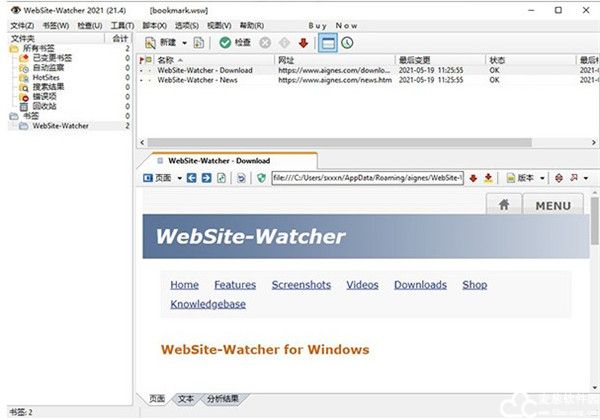Click the reload page document icon
The width and height of the screenshot is (600, 420).
[221, 178]
